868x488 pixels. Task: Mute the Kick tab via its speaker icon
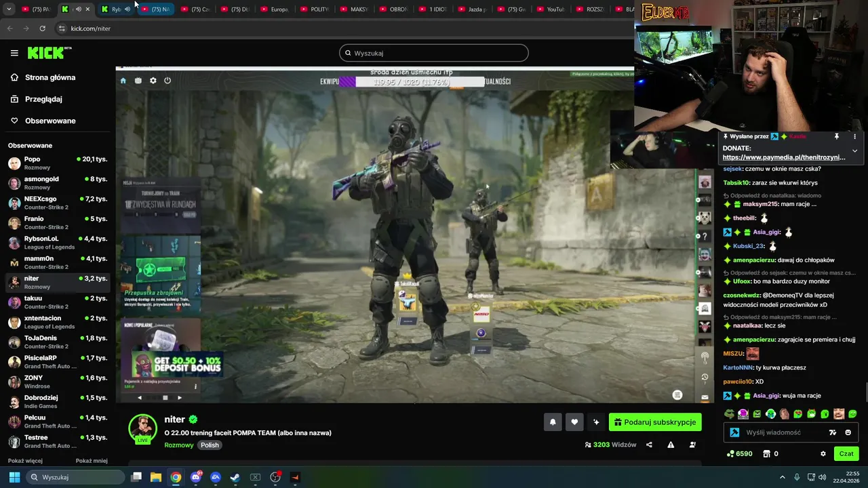[x=78, y=9]
